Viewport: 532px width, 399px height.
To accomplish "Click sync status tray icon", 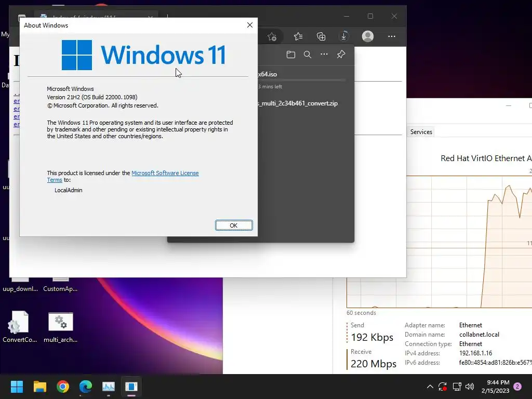I will (x=443, y=387).
